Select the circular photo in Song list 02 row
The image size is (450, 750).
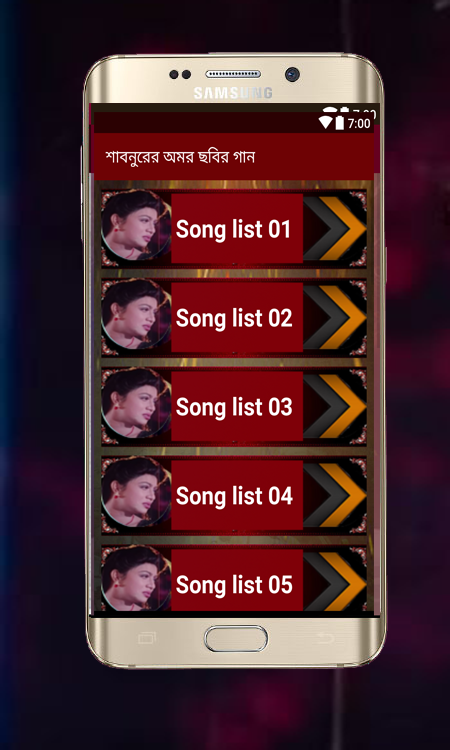click(136, 314)
